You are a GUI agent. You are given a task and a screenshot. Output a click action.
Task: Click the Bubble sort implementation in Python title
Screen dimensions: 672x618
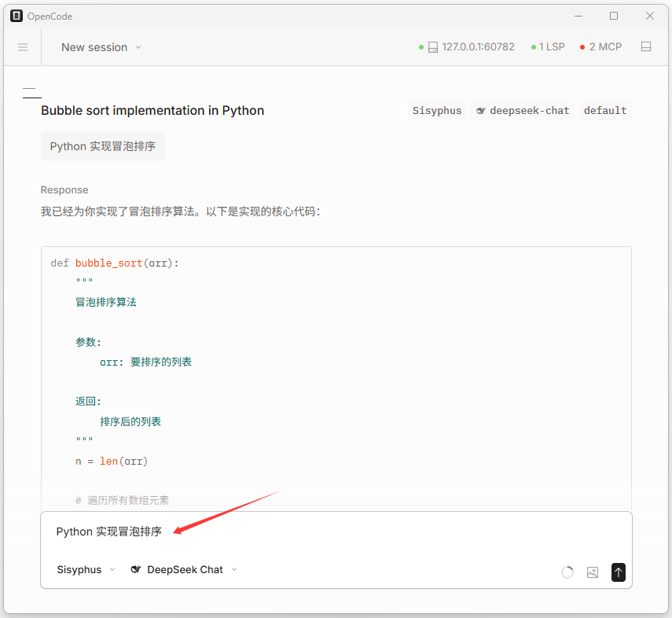coord(152,111)
